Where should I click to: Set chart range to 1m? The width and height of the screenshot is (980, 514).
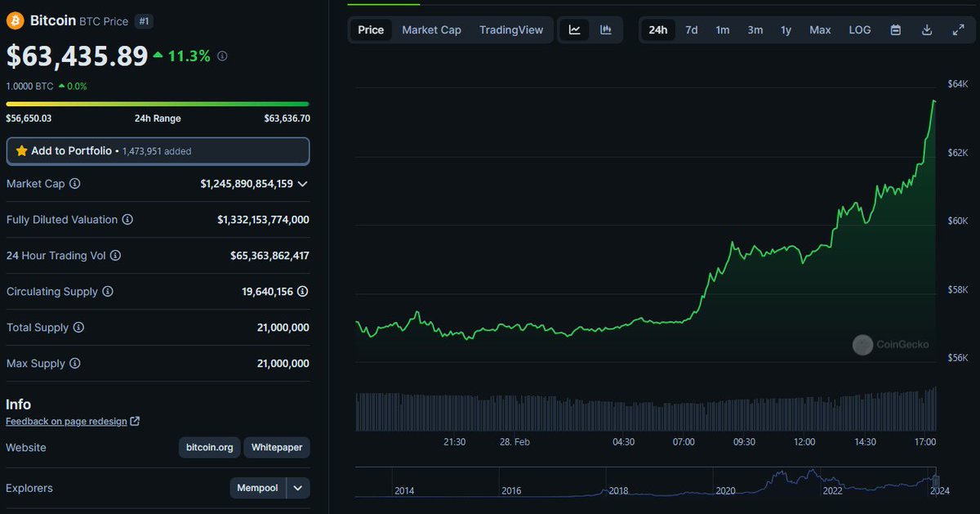pos(723,30)
